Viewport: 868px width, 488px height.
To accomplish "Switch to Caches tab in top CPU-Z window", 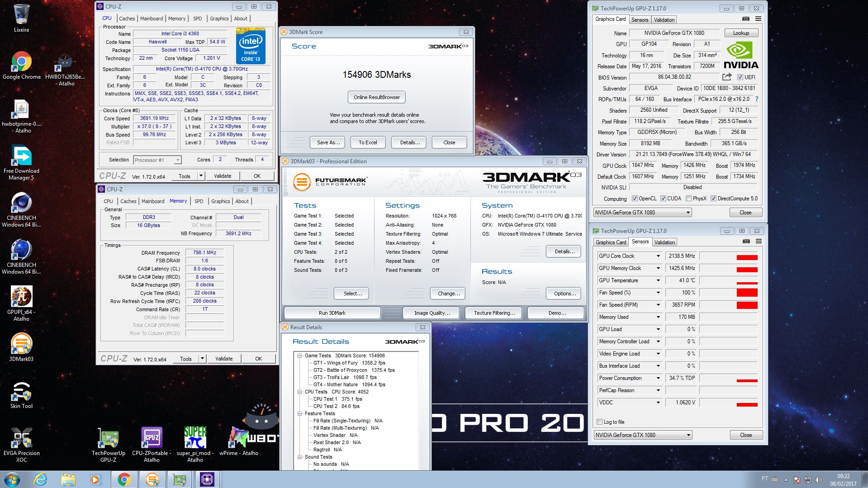I will 127,19.
